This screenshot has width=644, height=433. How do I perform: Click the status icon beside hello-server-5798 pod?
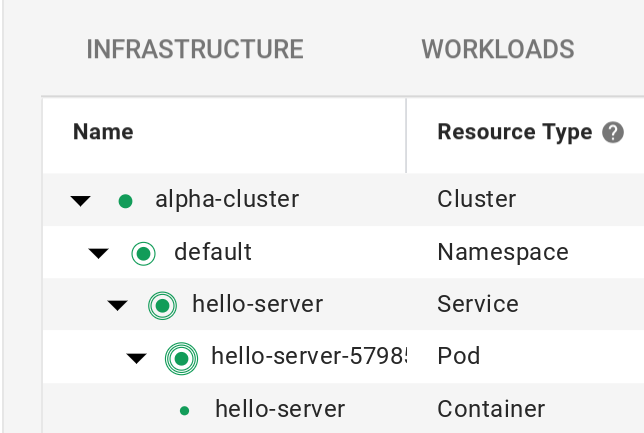[x=180, y=357]
